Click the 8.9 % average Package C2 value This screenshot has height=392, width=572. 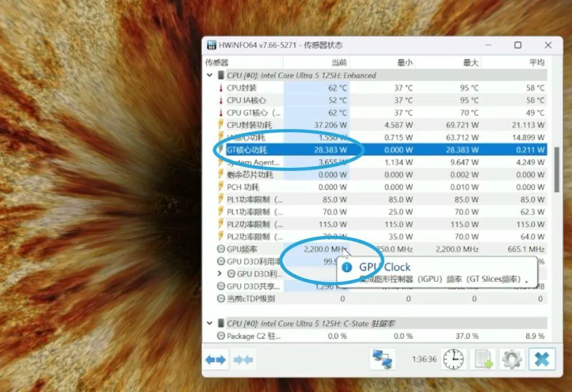coord(535,336)
